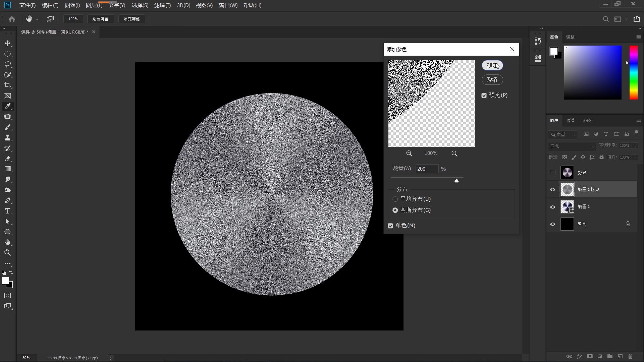Select the Brush tool
Image resolution: width=644 pixels, height=362 pixels.
[8, 127]
